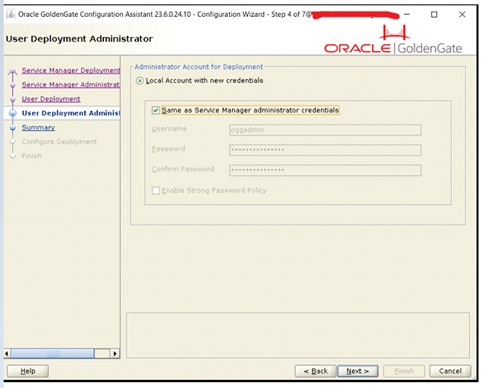Click the Finish step text in sidebar
483x388 pixels.
pyautogui.click(x=32, y=156)
